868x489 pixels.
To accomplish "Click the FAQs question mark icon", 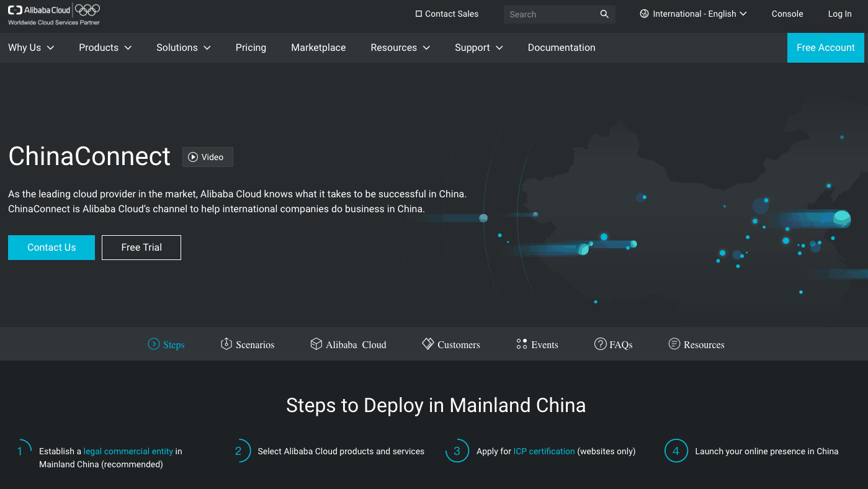I will tap(600, 344).
